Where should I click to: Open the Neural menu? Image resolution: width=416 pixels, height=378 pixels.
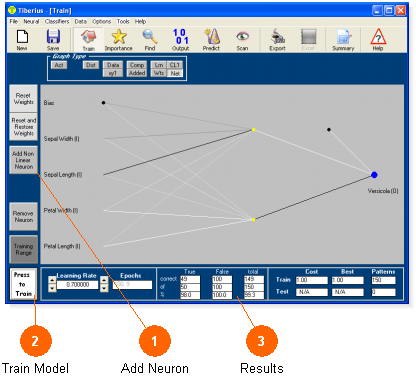[31, 21]
